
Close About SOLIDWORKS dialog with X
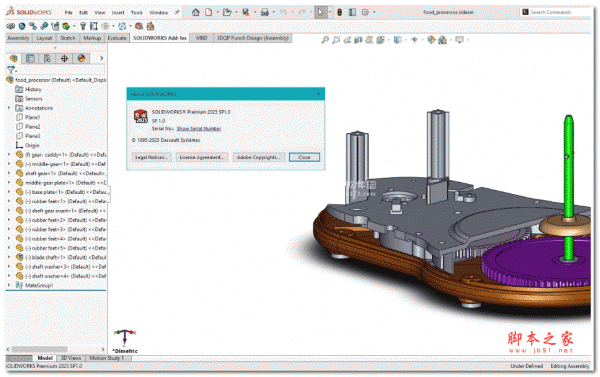tap(318, 94)
